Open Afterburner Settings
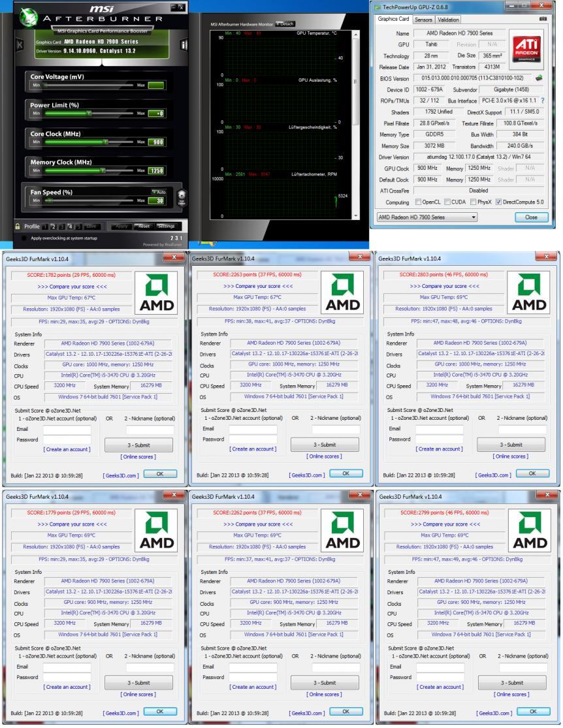The image size is (563, 728). (x=166, y=226)
